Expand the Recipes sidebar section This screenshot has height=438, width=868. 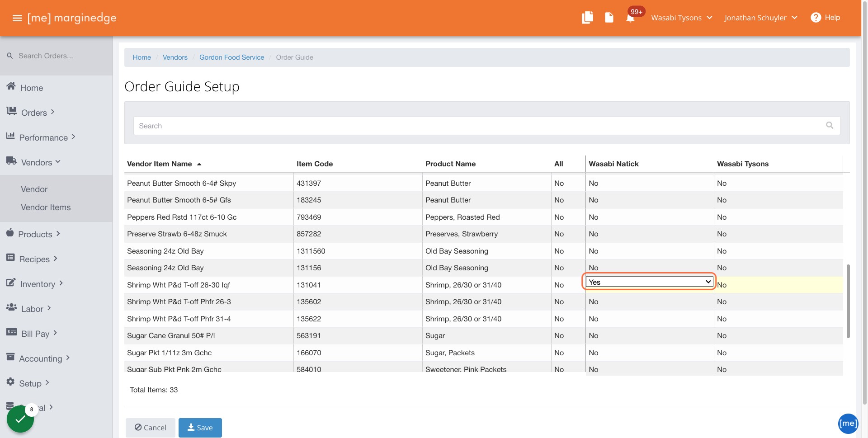pyautogui.click(x=56, y=259)
